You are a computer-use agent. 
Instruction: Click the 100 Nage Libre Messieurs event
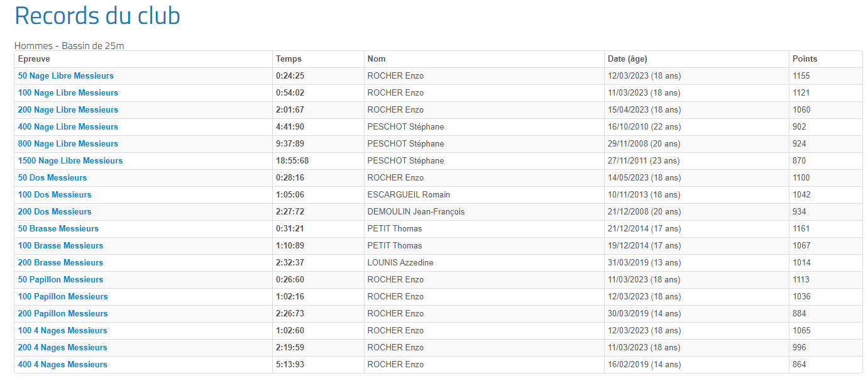[68, 93]
